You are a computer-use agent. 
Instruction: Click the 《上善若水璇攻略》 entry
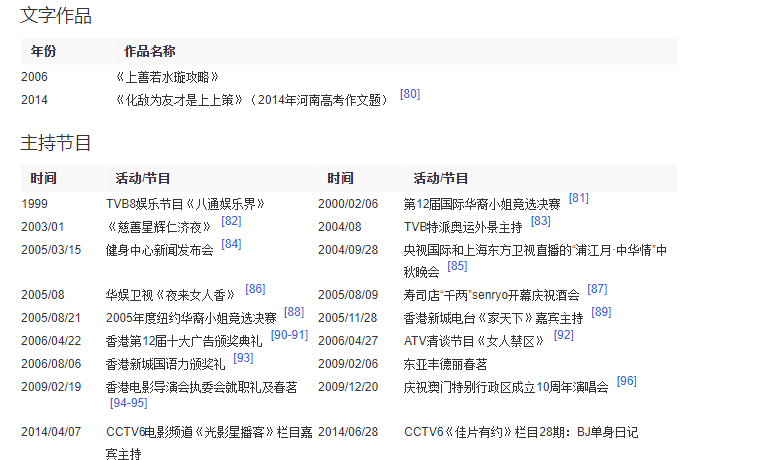point(167,77)
